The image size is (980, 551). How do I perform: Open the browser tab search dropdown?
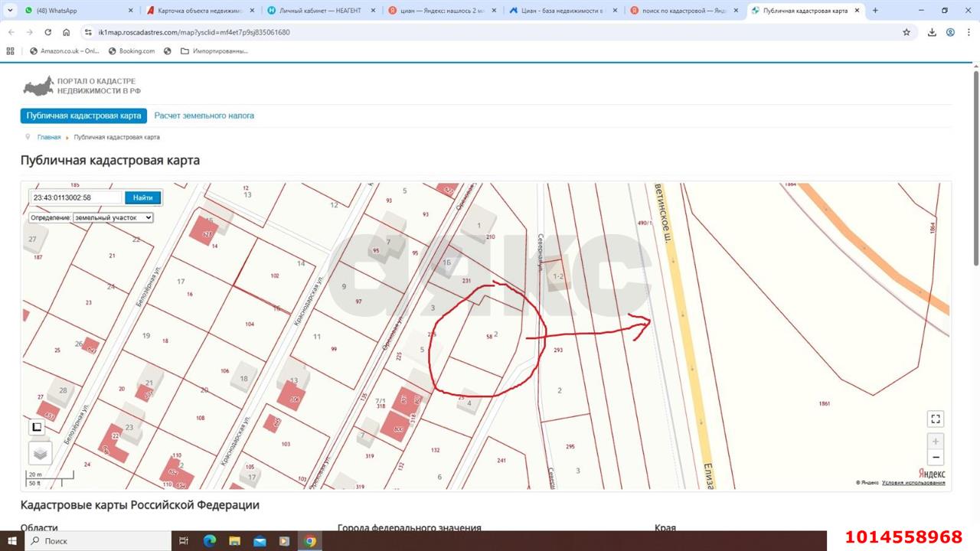point(11,11)
